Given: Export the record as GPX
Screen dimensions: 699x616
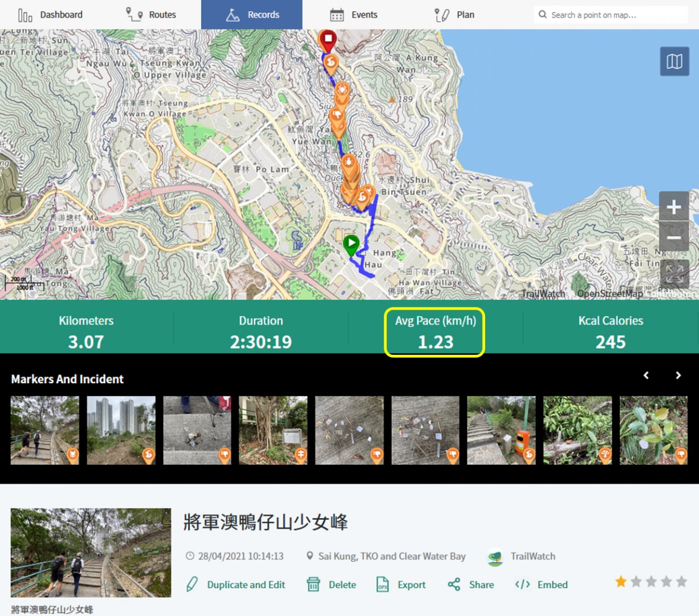Looking at the screenshot, I should pos(401,585).
